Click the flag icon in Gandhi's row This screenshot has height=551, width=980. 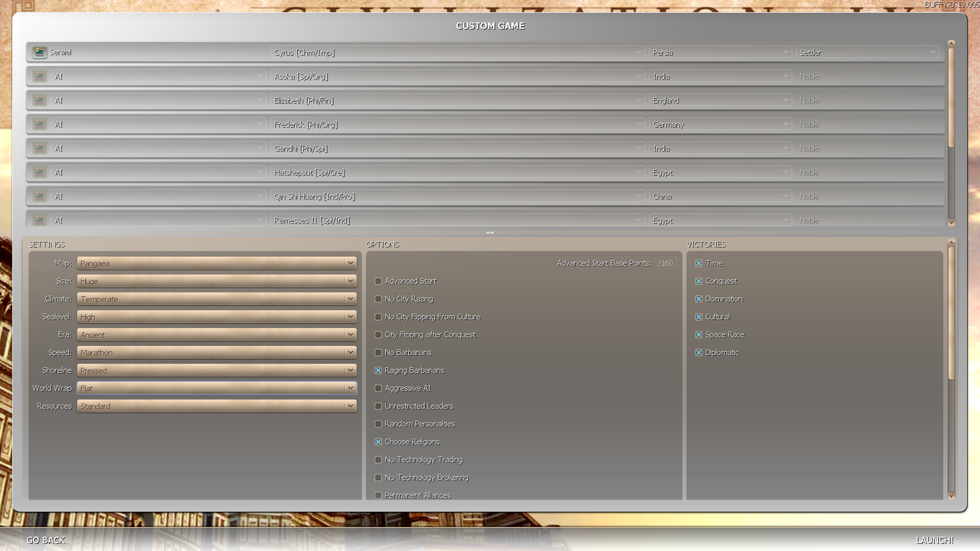click(39, 148)
